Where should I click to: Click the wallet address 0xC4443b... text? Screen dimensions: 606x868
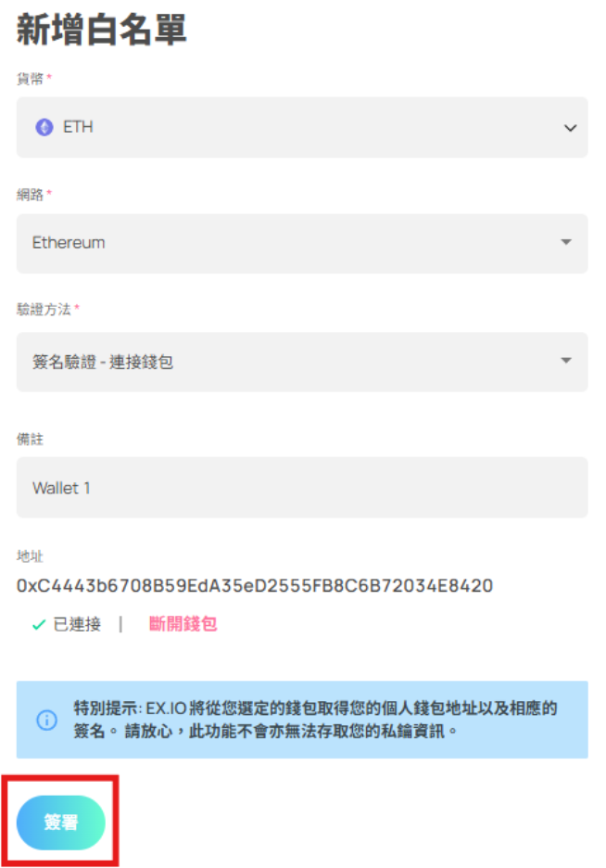[255, 586]
